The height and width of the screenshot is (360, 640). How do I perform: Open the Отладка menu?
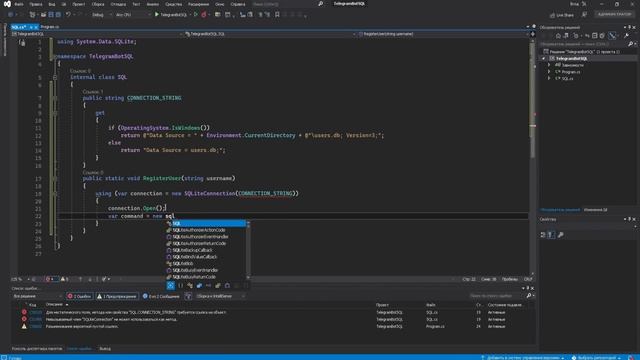click(x=118, y=4)
